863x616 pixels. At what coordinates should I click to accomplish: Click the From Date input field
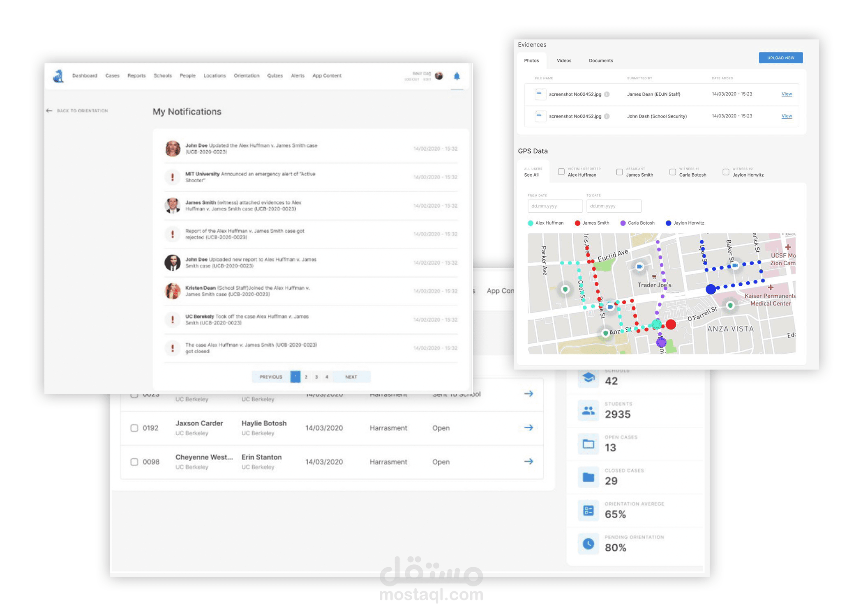555,206
